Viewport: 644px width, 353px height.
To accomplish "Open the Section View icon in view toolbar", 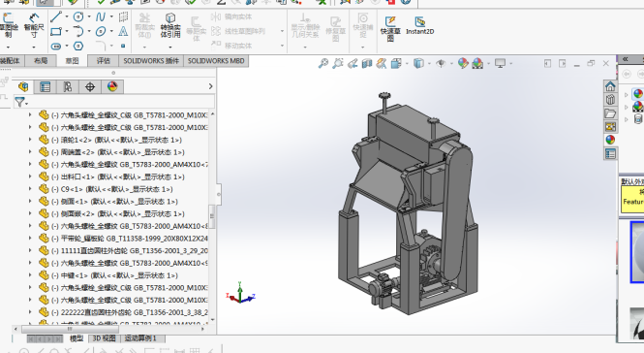I will coord(367,63).
